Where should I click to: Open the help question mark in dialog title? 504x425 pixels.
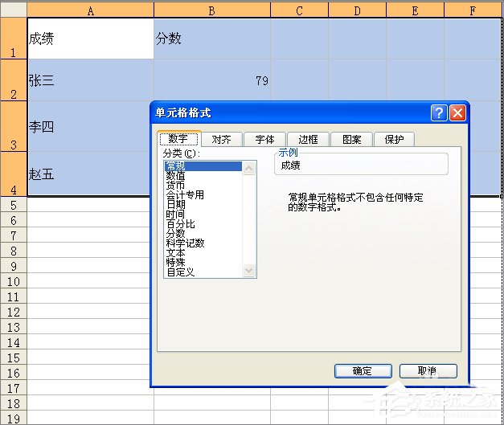coord(439,112)
